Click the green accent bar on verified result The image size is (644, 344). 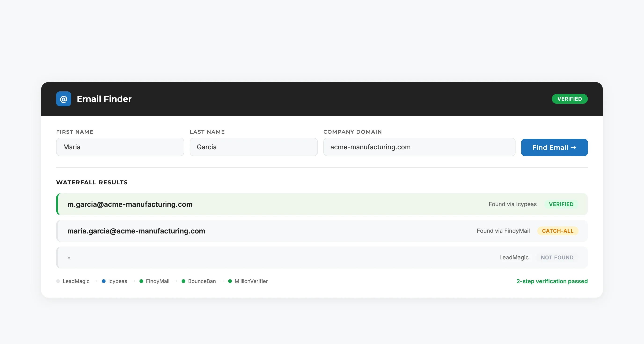coord(57,204)
